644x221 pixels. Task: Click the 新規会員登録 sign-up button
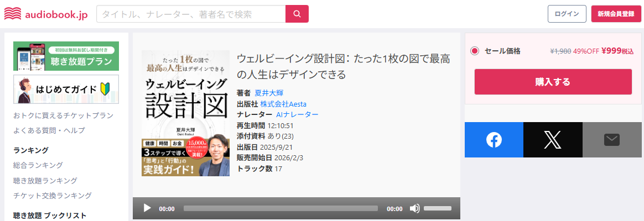click(x=616, y=14)
